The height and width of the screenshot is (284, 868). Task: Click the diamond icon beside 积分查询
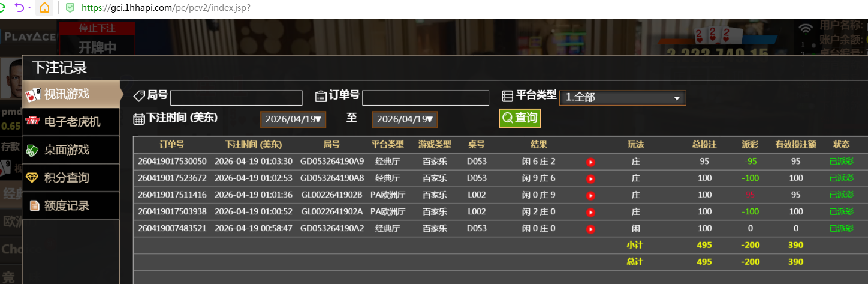[x=33, y=178]
